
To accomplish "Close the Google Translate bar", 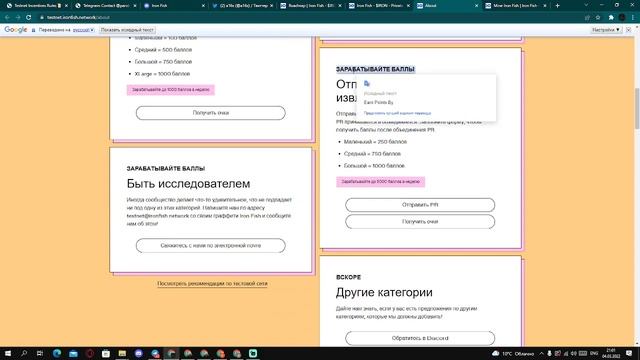I will (x=629, y=30).
